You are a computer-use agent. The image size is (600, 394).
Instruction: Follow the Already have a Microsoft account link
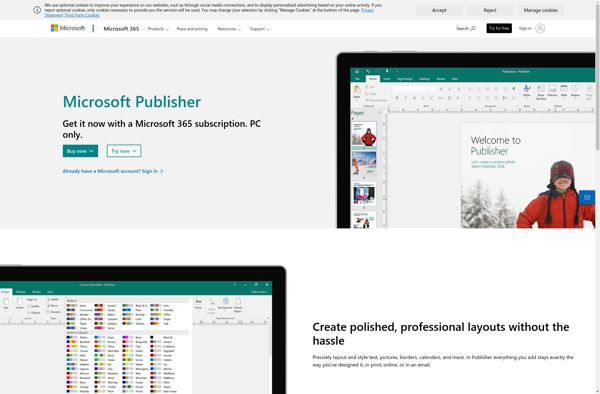coord(113,171)
